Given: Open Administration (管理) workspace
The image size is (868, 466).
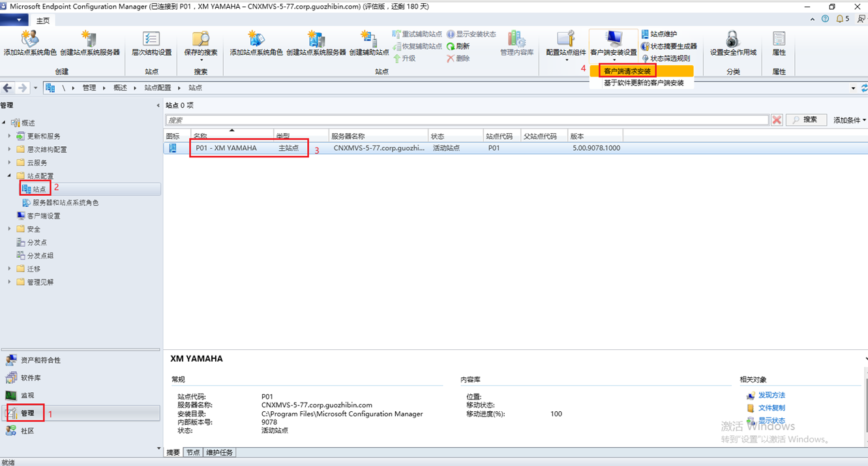Looking at the screenshot, I should pos(80,413).
